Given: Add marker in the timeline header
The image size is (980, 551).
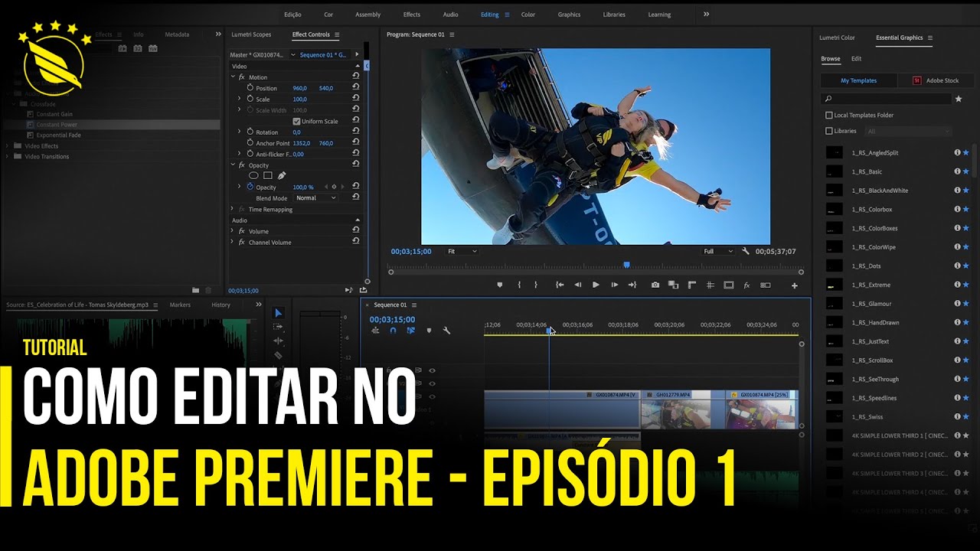Looking at the screenshot, I should 429,331.
